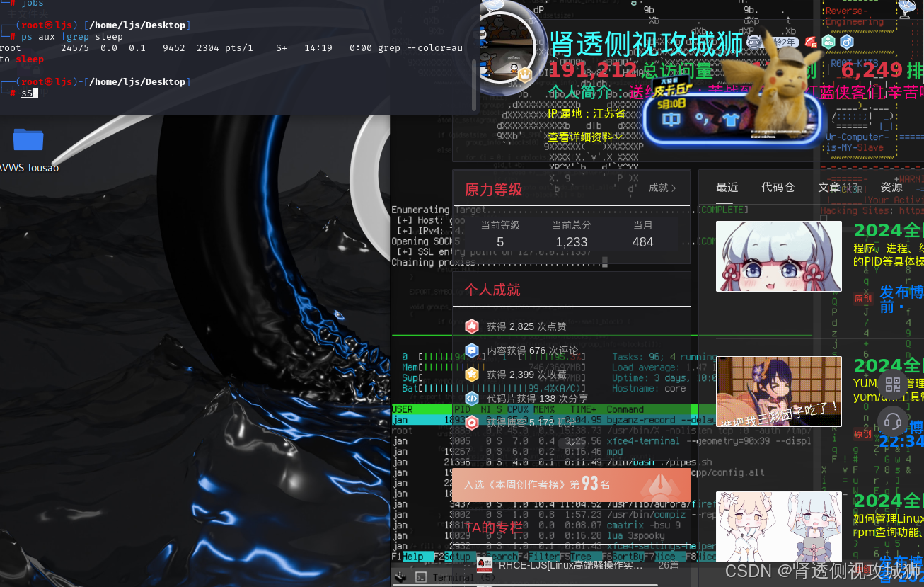
Task: Click the satellite dish icon at top right
Action: coord(907,7)
